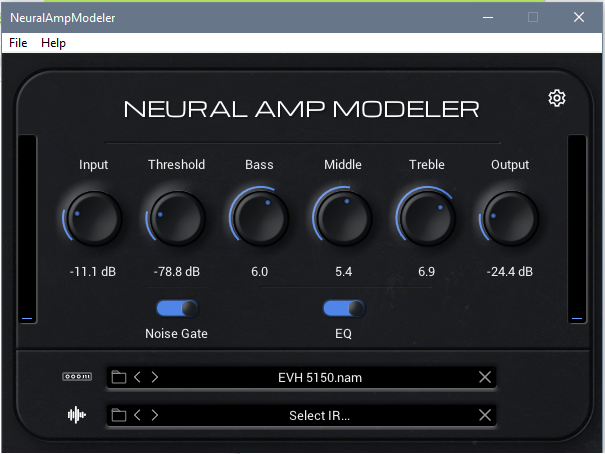Click the Treble knob
Image resolution: width=605 pixels, height=454 pixels.
[427, 218]
